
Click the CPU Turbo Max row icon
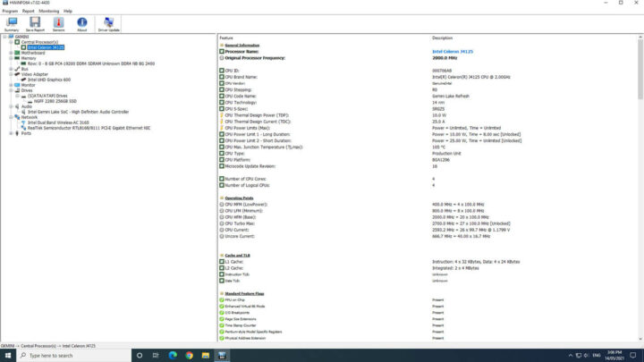222,223
